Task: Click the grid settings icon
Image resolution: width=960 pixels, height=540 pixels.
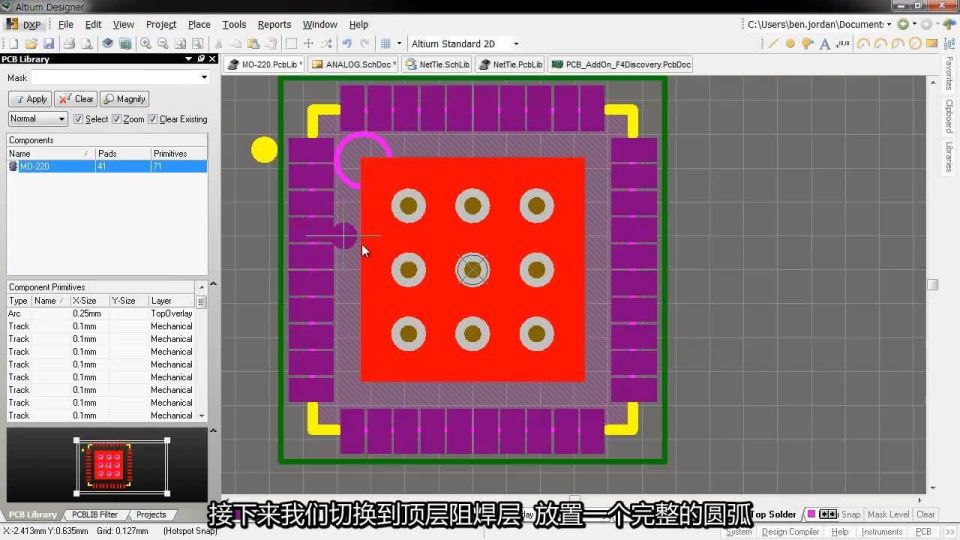Action: tap(386, 44)
